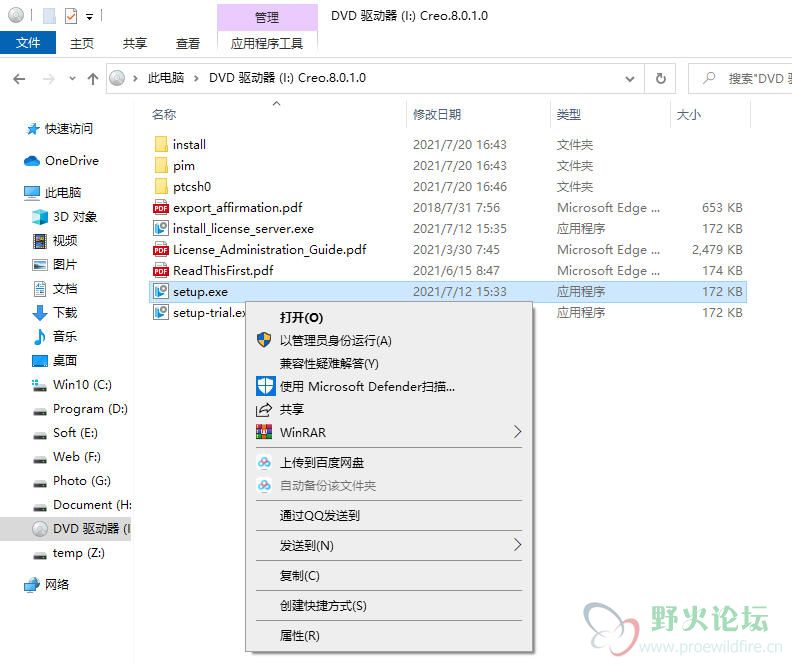The height and width of the screenshot is (665, 792).
Task: Open recent locations dropdown arrow
Action: click(x=72, y=79)
